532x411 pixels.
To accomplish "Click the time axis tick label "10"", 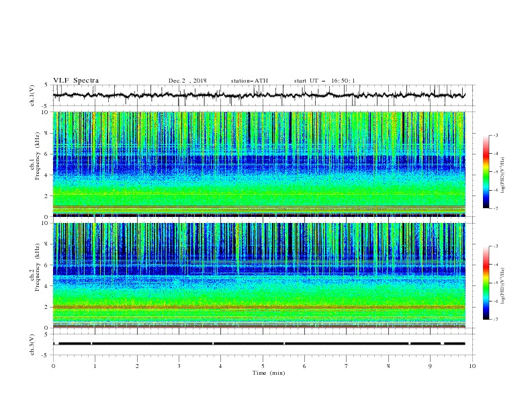I will click(472, 366).
